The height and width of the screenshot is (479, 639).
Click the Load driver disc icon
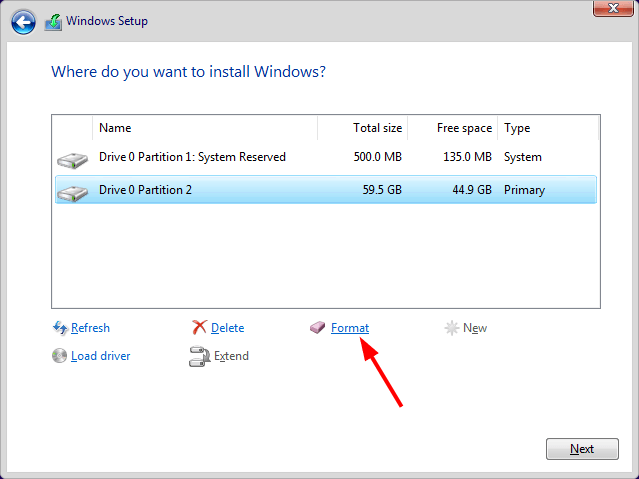pyautogui.click(x=60, y=356)
